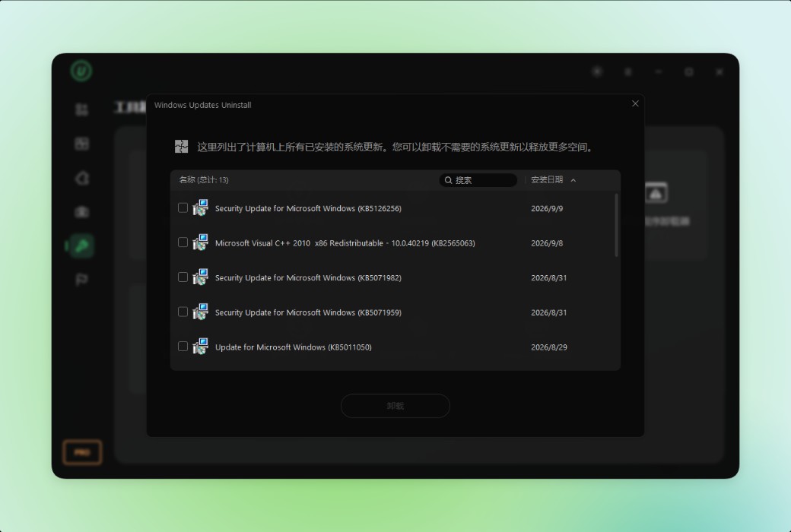This screenshot has width=791, height=532.
Task: Click the updates list vertical scrollbar
Action: pyautogui.click(x=617, y=225)
